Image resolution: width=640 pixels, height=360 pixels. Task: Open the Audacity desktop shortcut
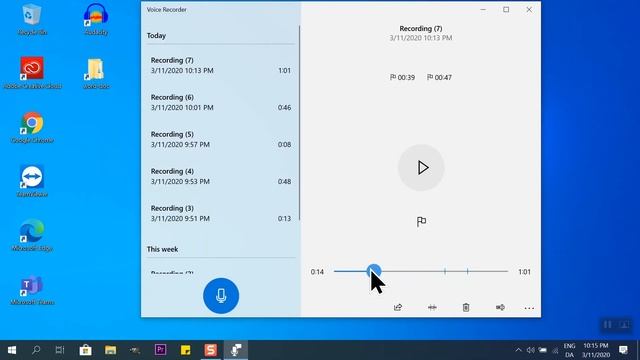click(96, 19)
